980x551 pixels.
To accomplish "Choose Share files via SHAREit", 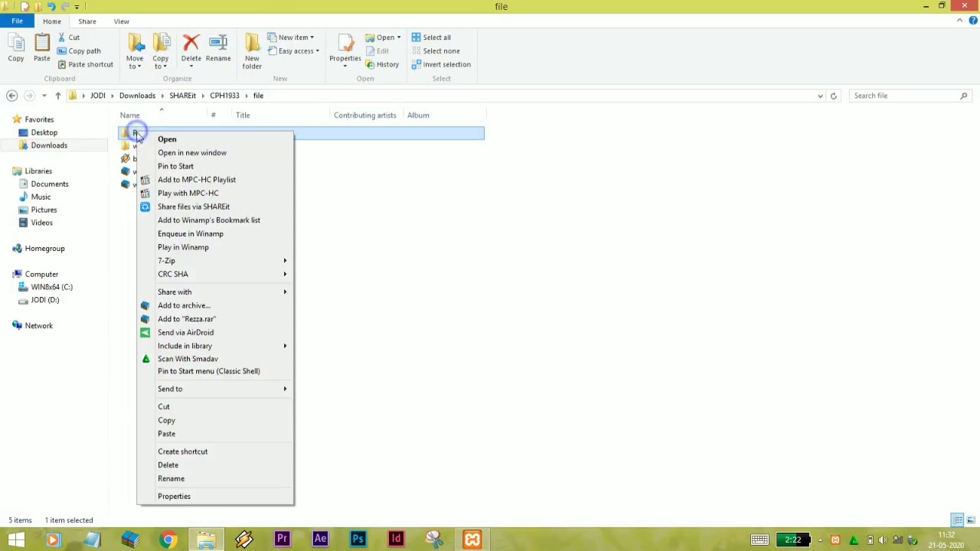I will point(215,207).
